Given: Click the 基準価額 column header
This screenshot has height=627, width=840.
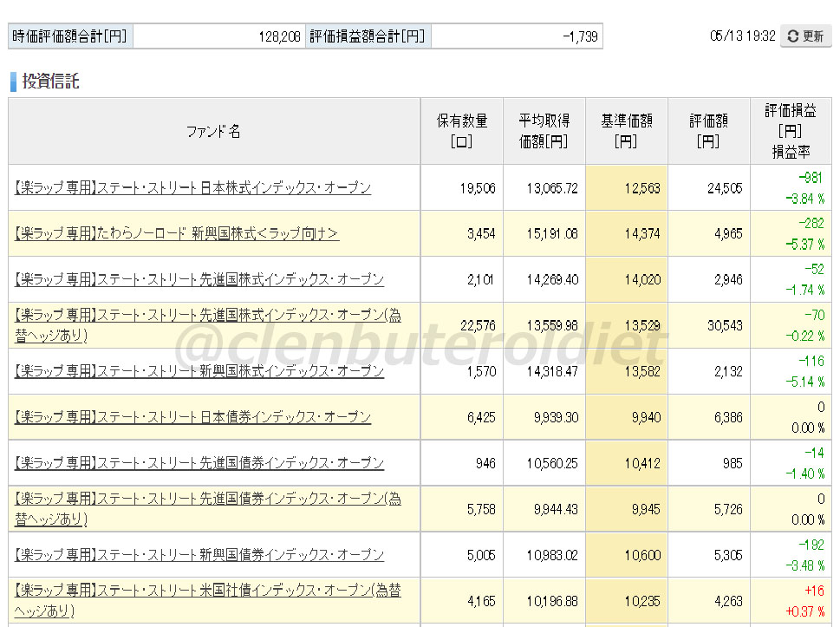Looking at the screenshot, I should (x=626, y=131).
